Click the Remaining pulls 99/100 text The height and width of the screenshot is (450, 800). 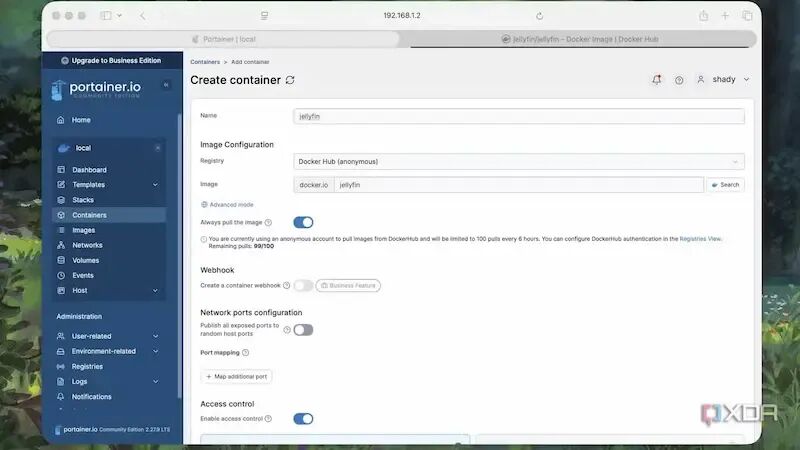click(x=241, y=246)
